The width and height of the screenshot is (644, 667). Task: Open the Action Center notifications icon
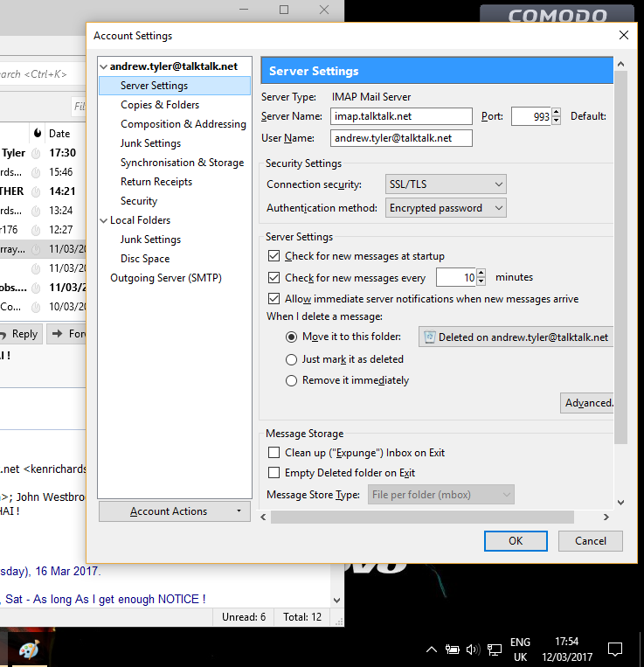(615, 650)
